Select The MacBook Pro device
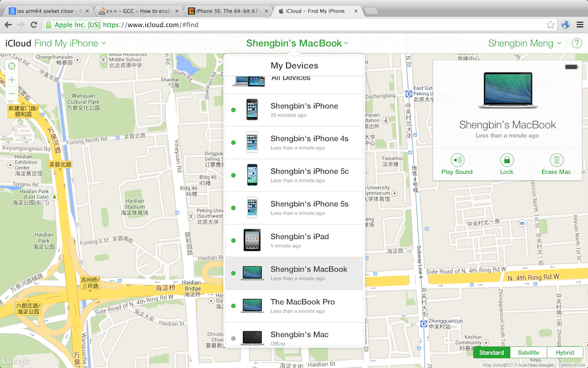The image size is (588, 368). click(294, 306)
